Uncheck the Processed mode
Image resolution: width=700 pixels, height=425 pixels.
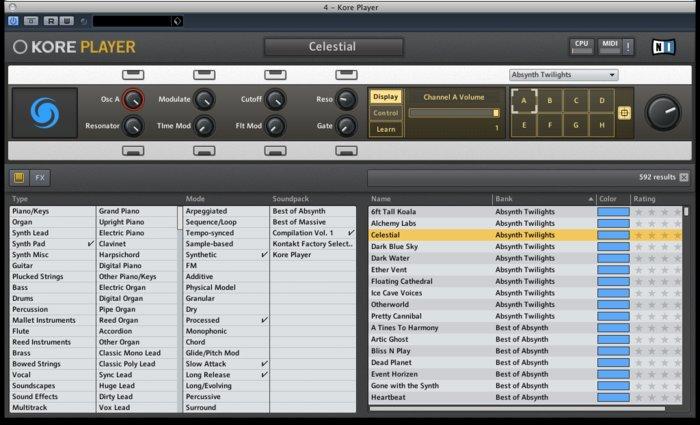click(227, 320)
